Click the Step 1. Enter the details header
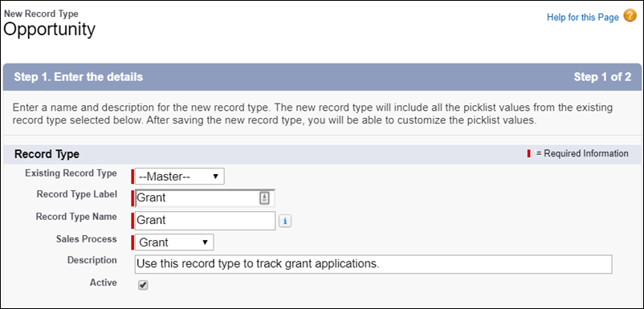 click(x=79, y=77)
